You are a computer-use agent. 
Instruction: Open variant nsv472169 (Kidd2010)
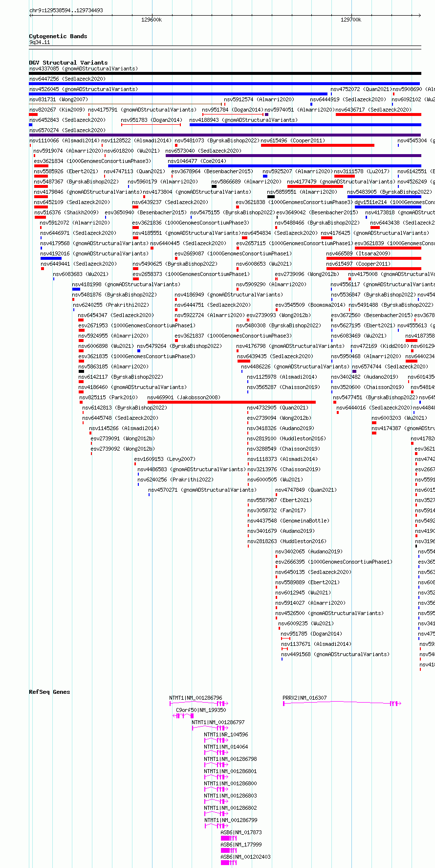click(x=380, y=346)
